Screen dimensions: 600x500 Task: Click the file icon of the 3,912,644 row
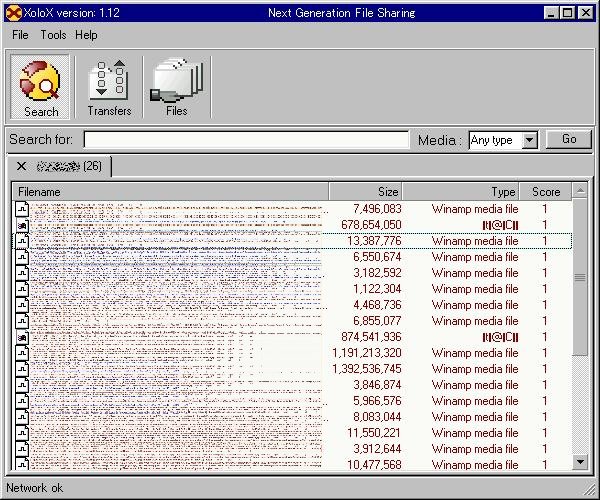point(22,449)
